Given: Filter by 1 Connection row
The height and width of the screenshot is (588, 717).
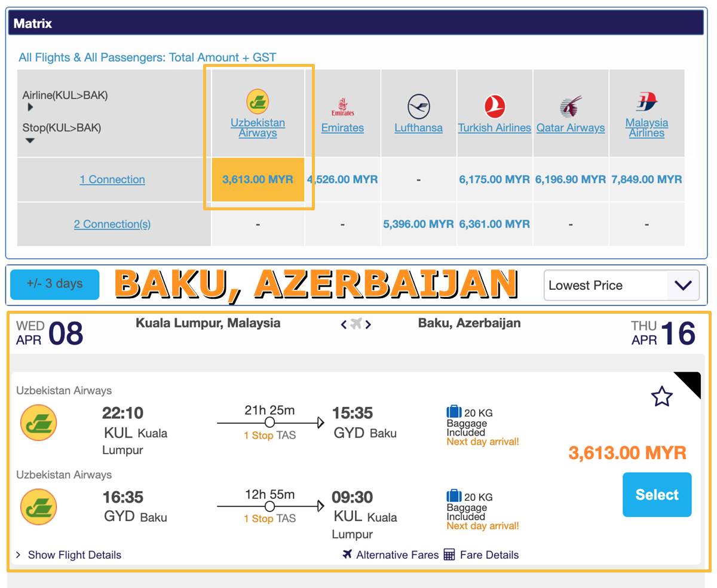Looking at the screenshot, I should [112, 179].
